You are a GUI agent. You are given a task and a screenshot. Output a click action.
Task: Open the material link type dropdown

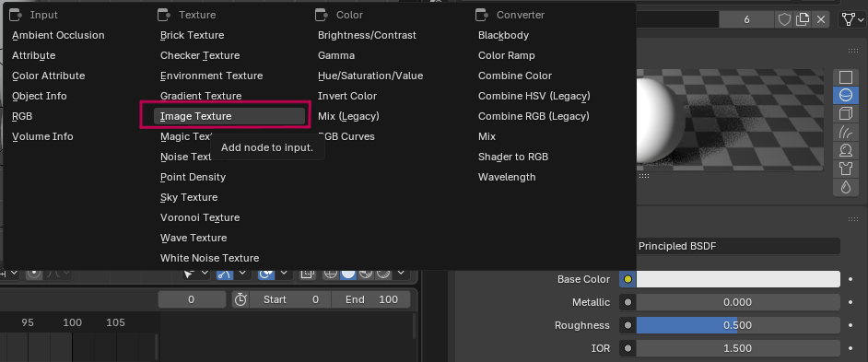[x=851, y=20]
